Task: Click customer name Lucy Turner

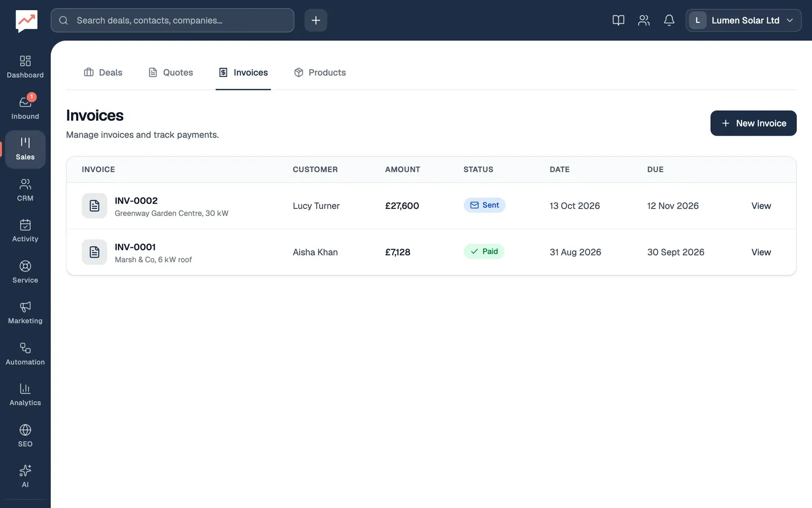Action: (x=316, y=206)
